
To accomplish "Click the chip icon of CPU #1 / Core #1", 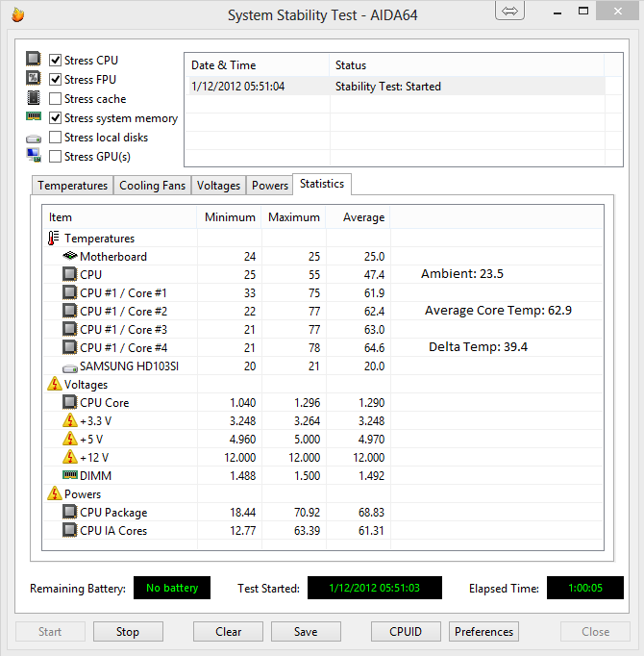I will [70, 292].
